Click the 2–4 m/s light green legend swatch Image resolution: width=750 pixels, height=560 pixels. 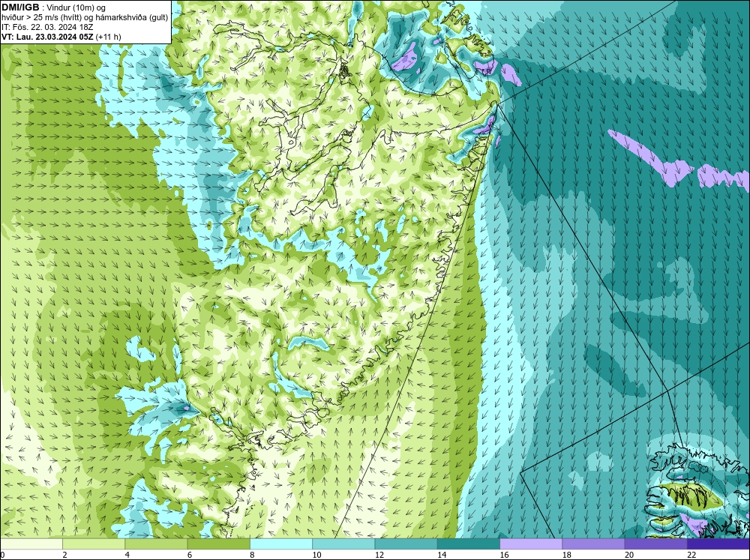[94, 544]
